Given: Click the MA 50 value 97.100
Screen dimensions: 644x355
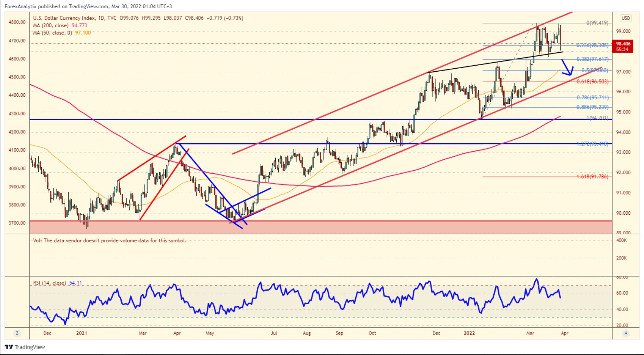Looking at the screenshot, I should 83,33.
